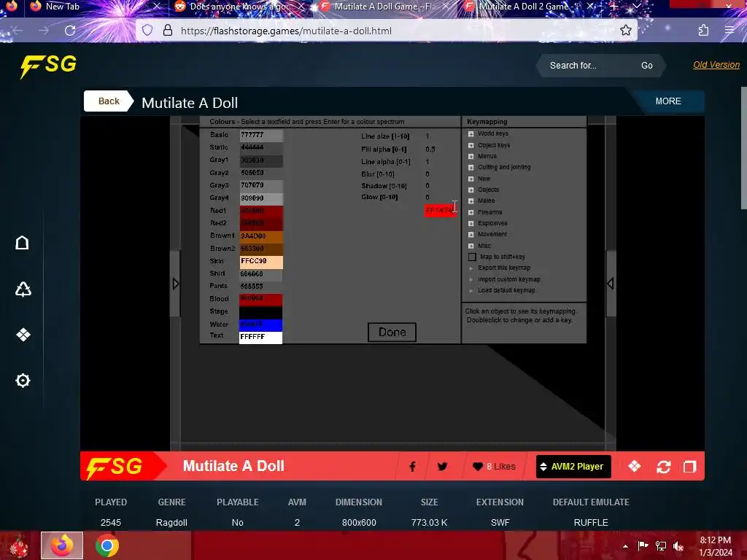This screenshot has width=747, height=560.
Task: Expand right side panel arrow in game
Action: [611, 284]
